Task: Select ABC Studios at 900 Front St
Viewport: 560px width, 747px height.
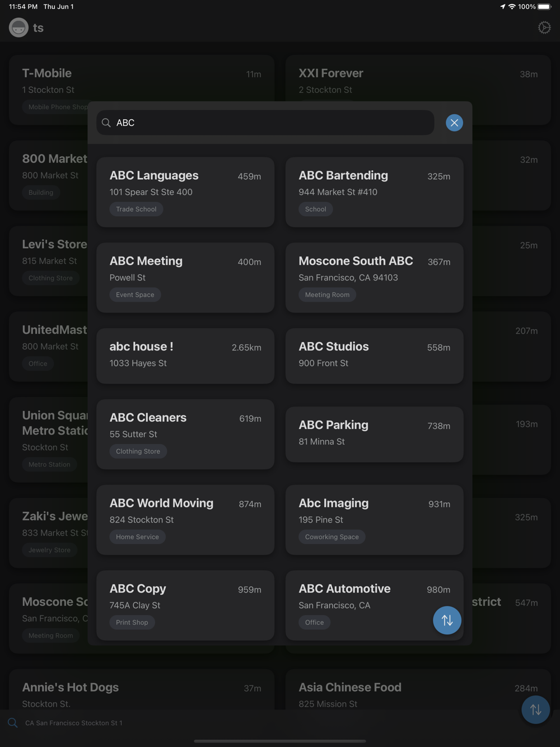Action: (375, 356)
